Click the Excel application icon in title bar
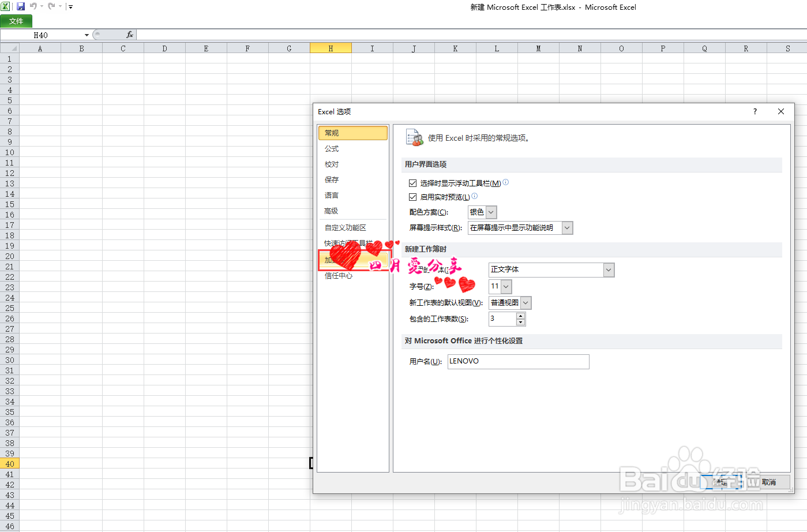The image size is (807, 532). pyautogui.click(x=5, y=6)
